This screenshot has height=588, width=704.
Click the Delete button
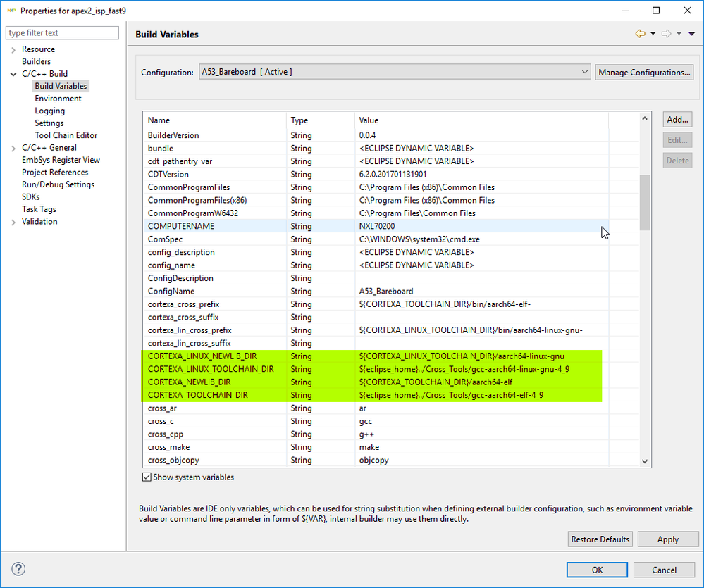pyautogui.click(x=677, y=161)
